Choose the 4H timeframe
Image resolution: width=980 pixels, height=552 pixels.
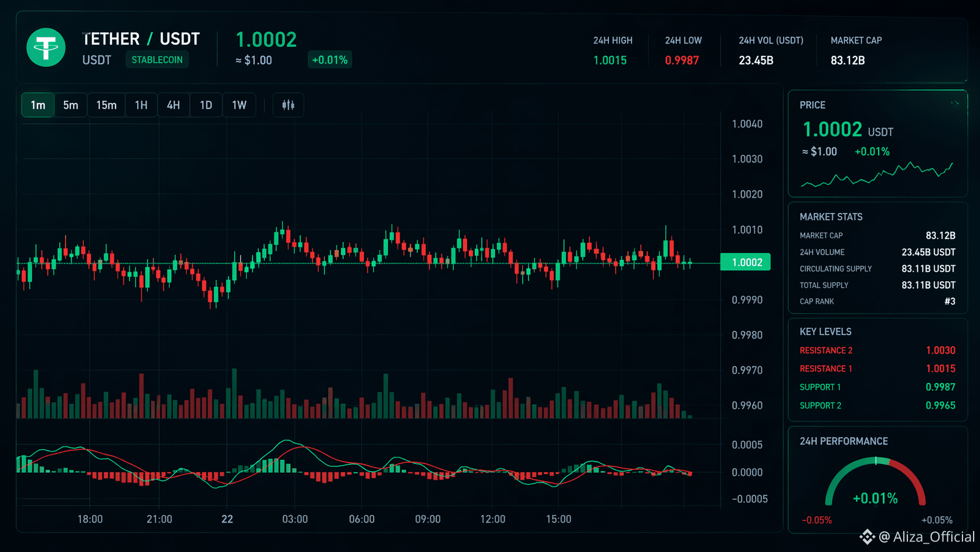pyautogui.click(x=173, y=105)
